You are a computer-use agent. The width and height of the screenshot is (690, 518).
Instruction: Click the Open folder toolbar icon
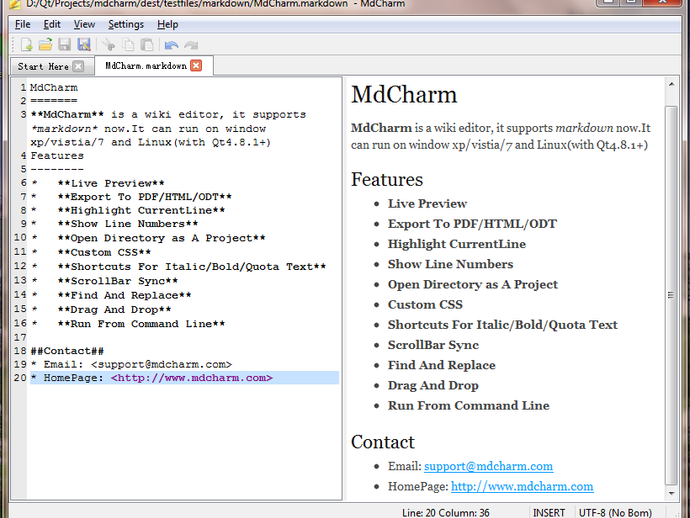pos(45,44)
